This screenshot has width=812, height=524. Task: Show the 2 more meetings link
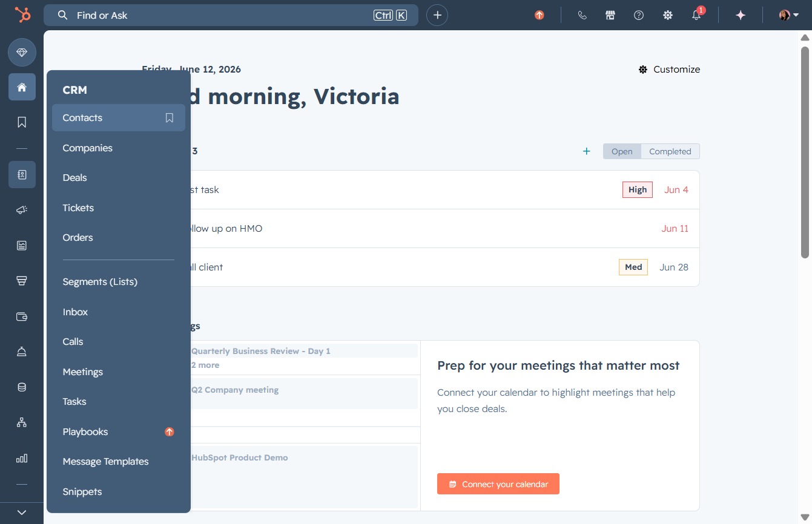coord(205,365)
